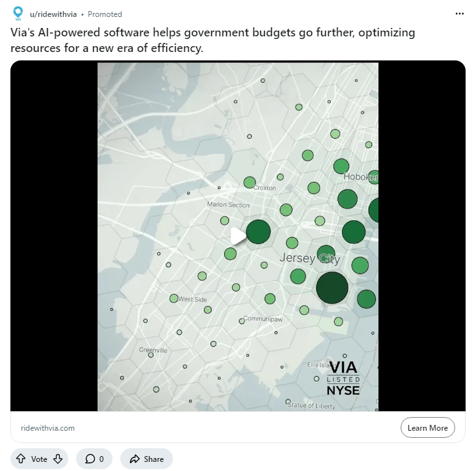476x471 pixels.
Task: Open the u/ridewithvia profile link
Action: point(53,14)
